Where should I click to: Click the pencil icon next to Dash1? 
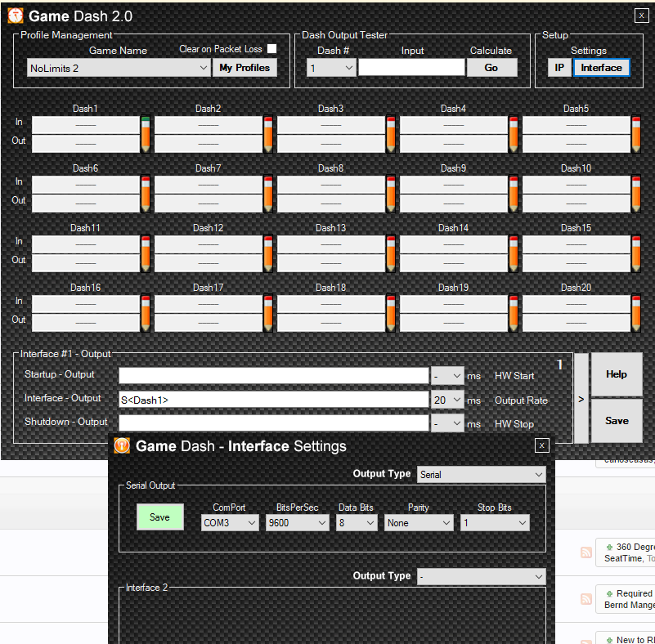(x=145, y=134)
